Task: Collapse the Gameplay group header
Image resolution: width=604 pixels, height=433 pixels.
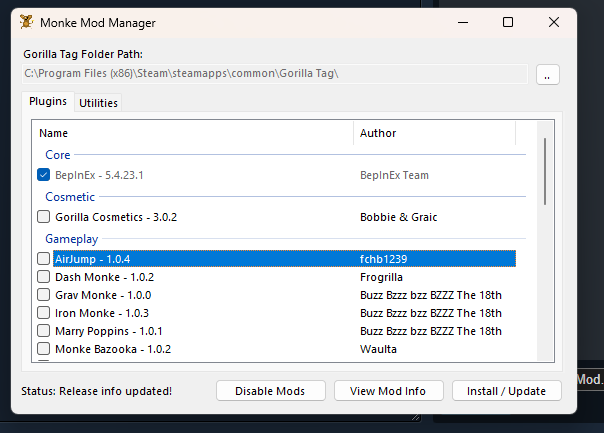Action: tap(71, 239)
